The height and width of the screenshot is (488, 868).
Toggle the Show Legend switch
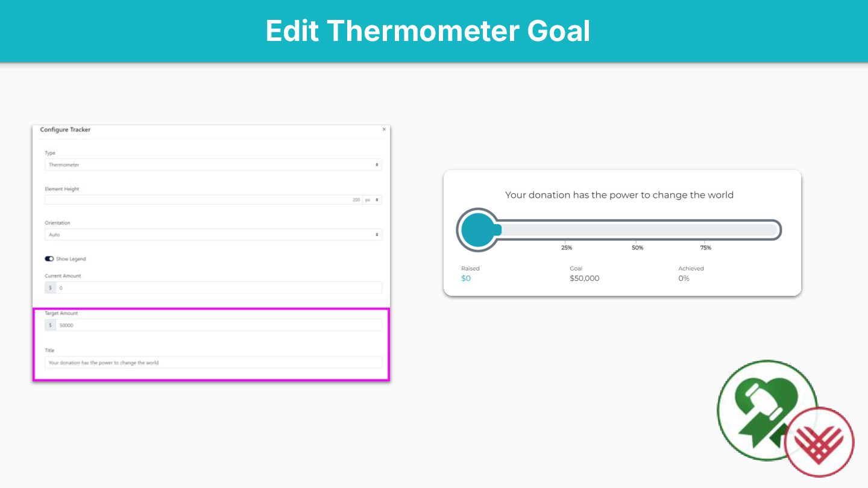tap(49, 259)
